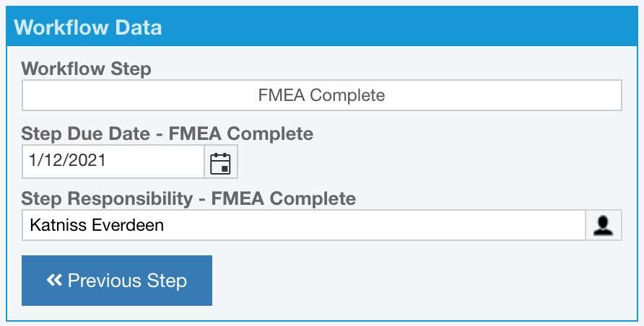Click the Previous Step button text
The image size is (644, 326).
(127, 281)
